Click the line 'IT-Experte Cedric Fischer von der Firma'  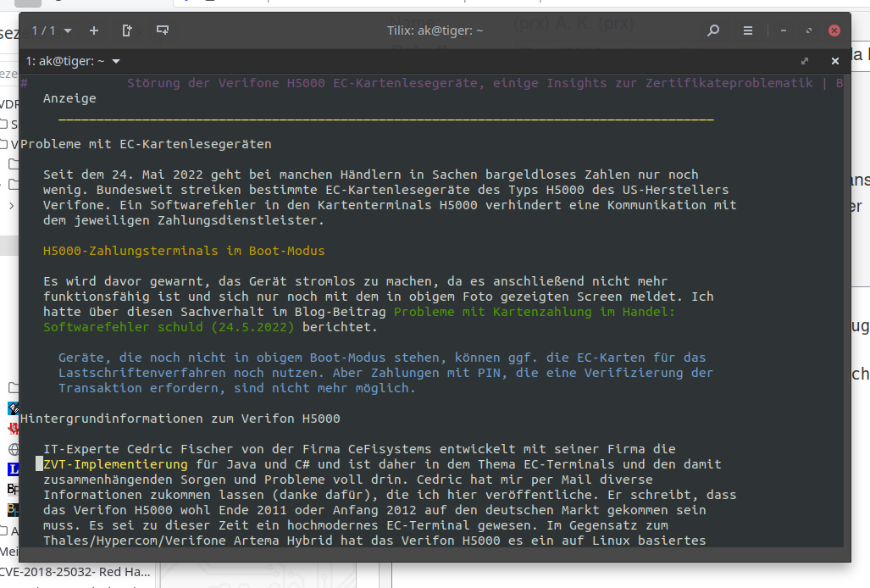pyautogui.click(x=359, y=449)
